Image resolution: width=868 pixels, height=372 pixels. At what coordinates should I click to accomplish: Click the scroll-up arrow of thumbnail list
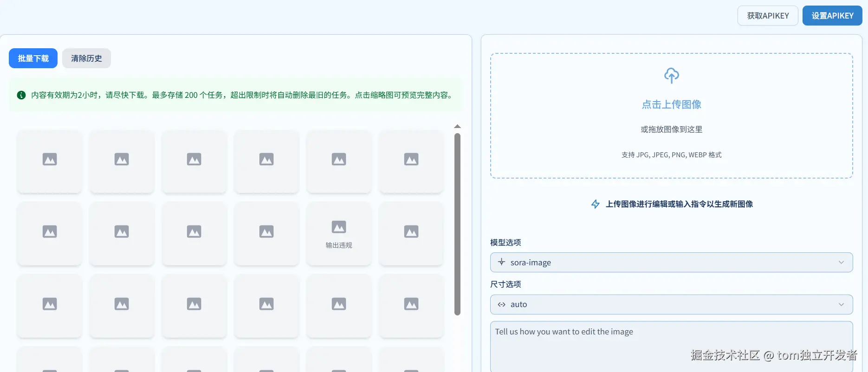pos(457,126)
